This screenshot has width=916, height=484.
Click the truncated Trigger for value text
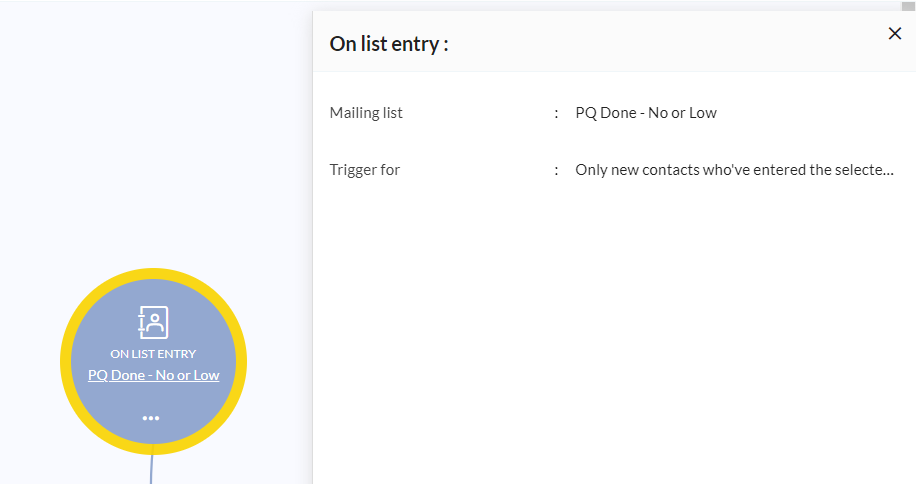(733, 170)
